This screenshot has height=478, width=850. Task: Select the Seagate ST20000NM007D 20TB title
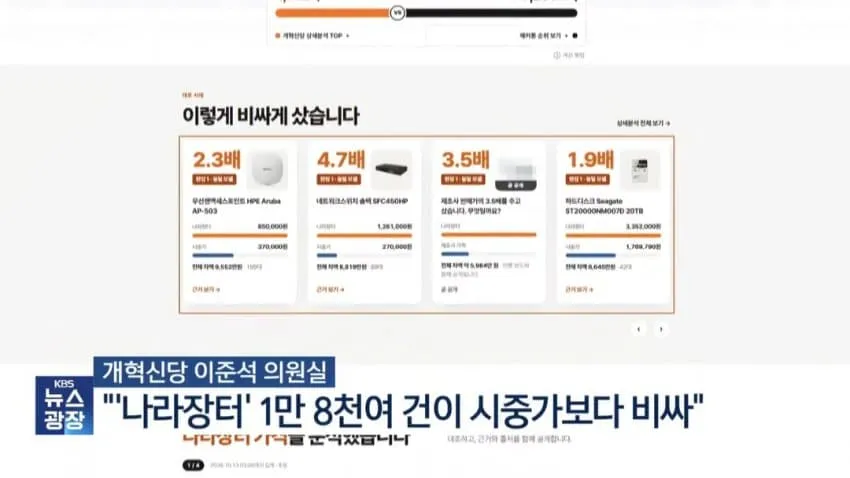tap(604, 206)
